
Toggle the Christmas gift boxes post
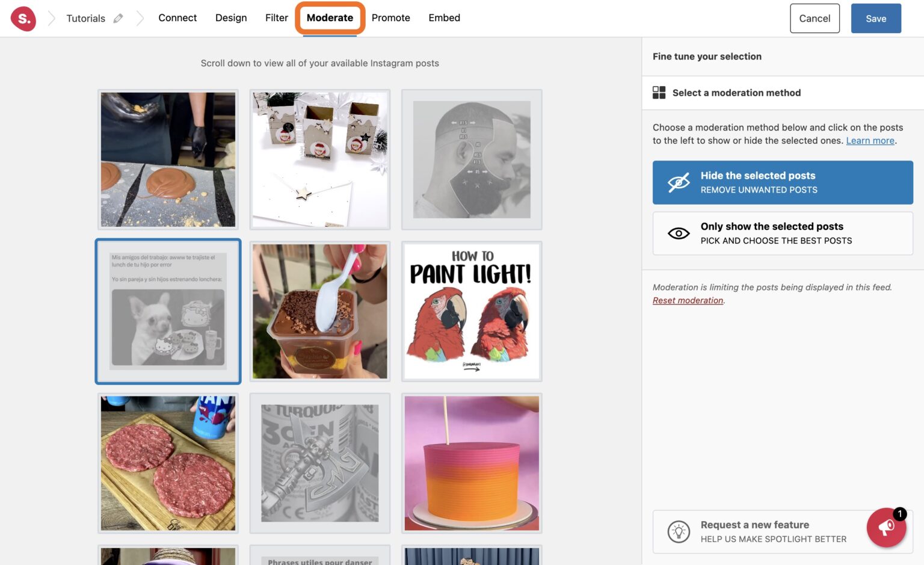tap(319, 159)
